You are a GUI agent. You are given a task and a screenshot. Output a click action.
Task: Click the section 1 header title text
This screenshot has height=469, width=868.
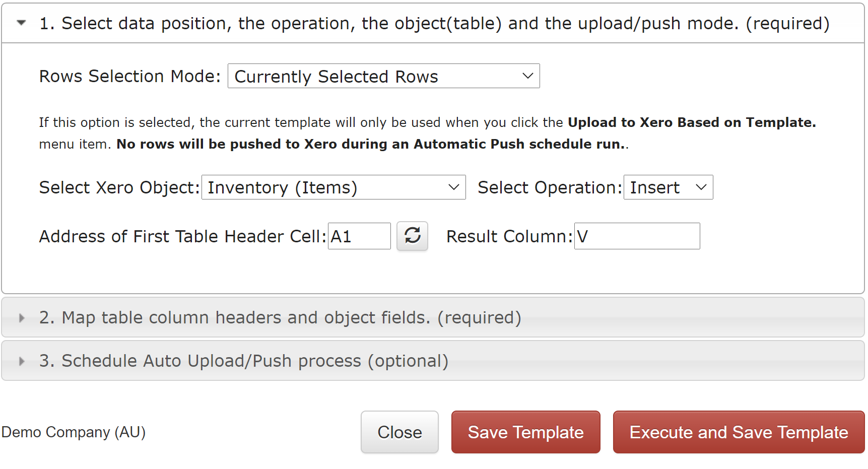pyautogui.click(x=434, y=23)
